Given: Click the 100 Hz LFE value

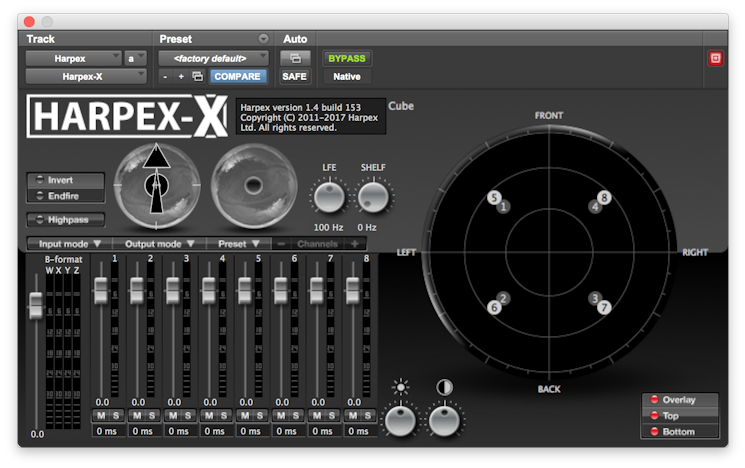Looking at the screenshot, I should 328,227.
